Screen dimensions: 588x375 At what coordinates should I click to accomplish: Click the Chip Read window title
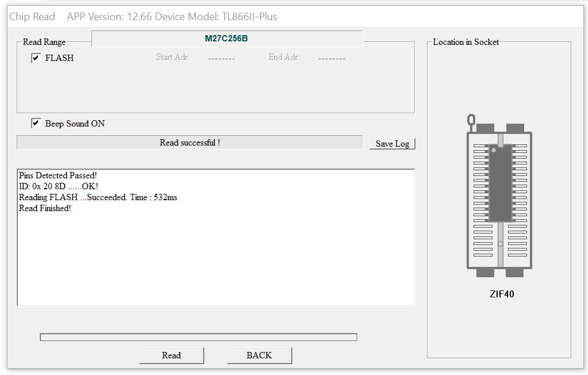click(x=32, y=17)
